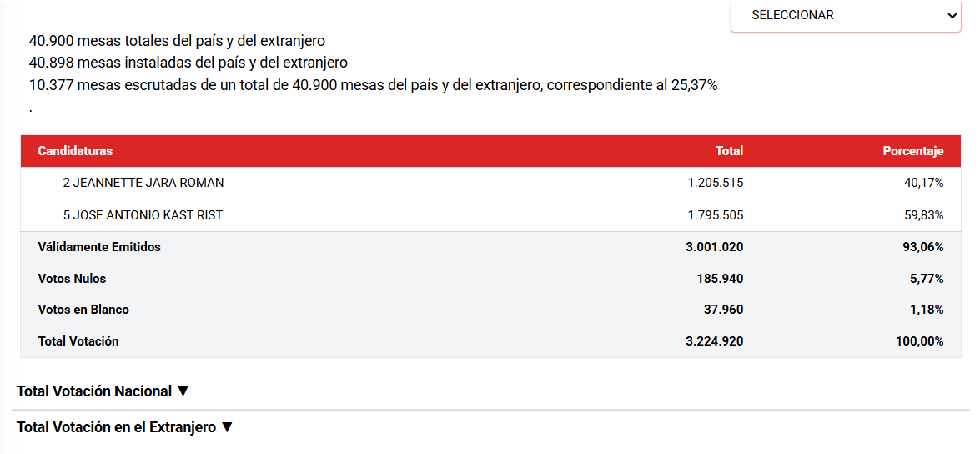Viewport: 980px width, 454px height.
Task: Click Jara's vote total 1.205.515
Action: (x=715, y=183)
